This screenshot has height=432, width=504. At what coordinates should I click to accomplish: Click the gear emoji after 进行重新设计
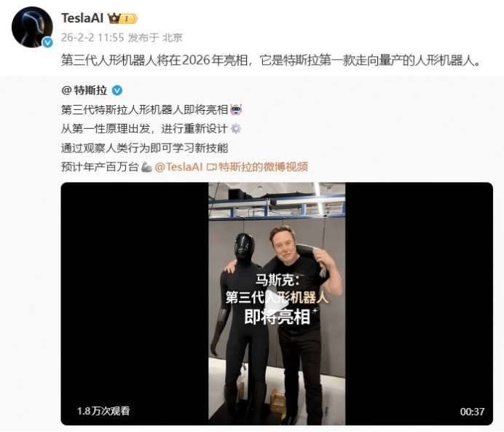pos(235,128)
